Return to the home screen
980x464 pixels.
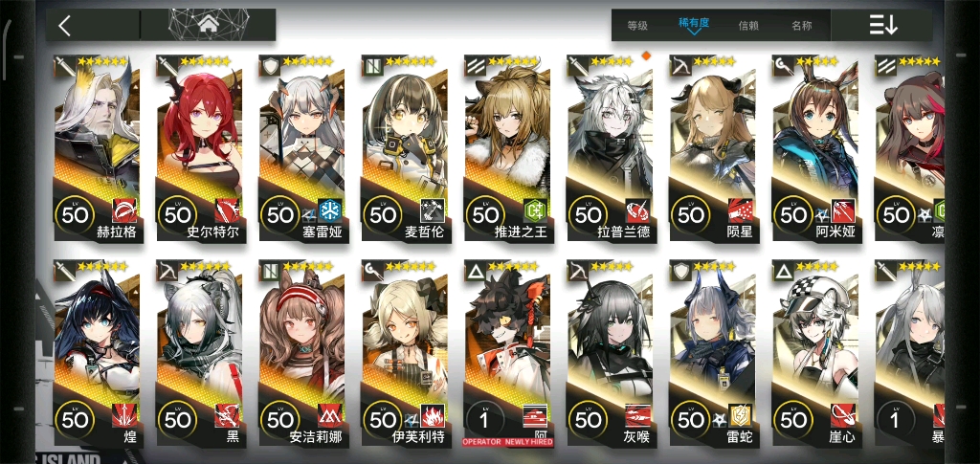[208, 25]
